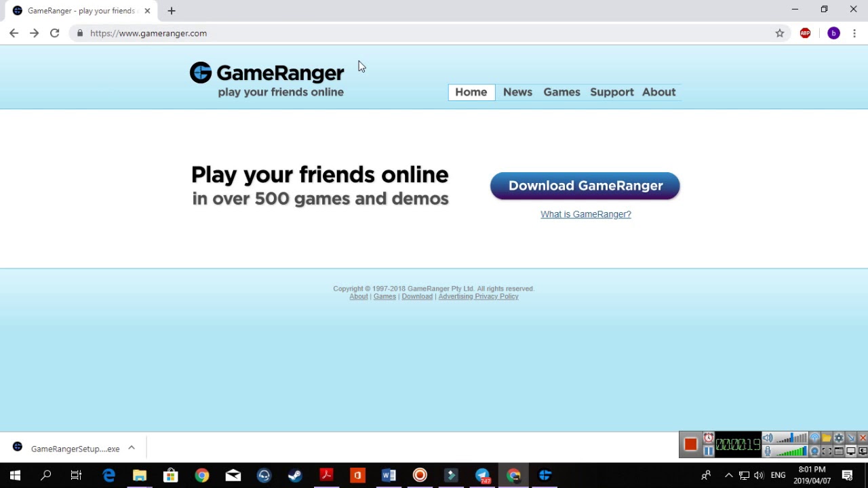Go forward in Chrome browser history
This screenshot has width=868, height=488.
34,33
